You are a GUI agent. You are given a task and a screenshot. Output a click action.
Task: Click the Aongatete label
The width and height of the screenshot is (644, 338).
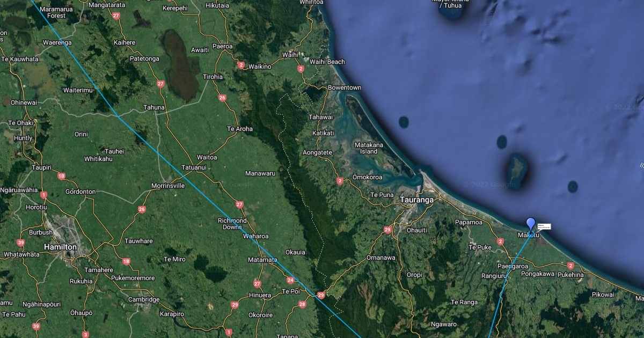[317, 153]
